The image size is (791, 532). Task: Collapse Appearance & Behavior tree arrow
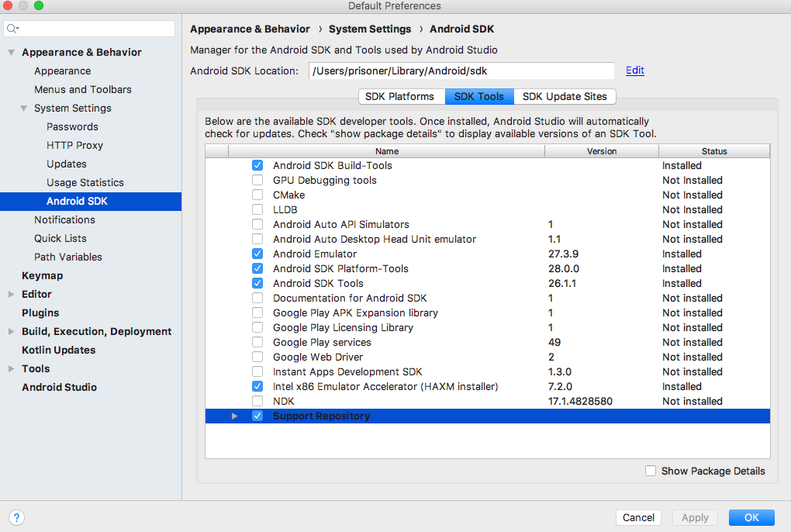[x=11, y=52]
